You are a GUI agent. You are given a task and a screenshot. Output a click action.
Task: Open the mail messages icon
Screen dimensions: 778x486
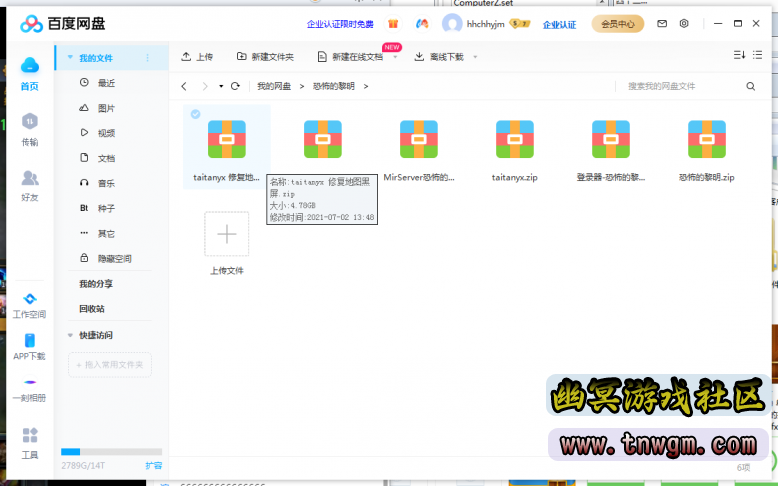[x=662, y=23]
